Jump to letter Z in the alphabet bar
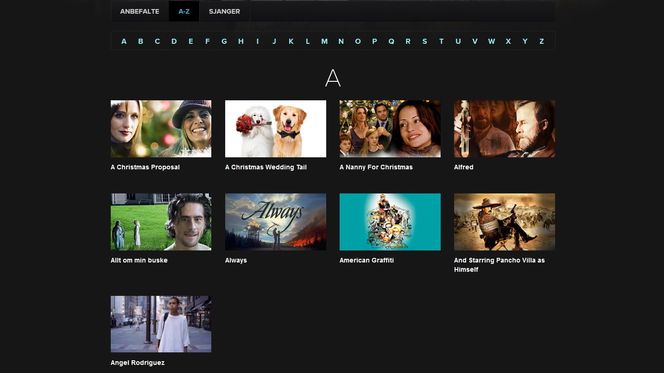The width and height of the screenshot is (664, 373). click(x=542, y=41)
